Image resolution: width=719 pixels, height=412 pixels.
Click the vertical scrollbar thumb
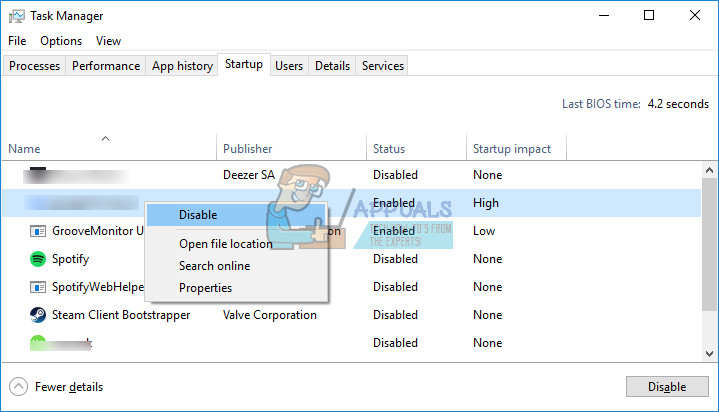tap(709, 245)
